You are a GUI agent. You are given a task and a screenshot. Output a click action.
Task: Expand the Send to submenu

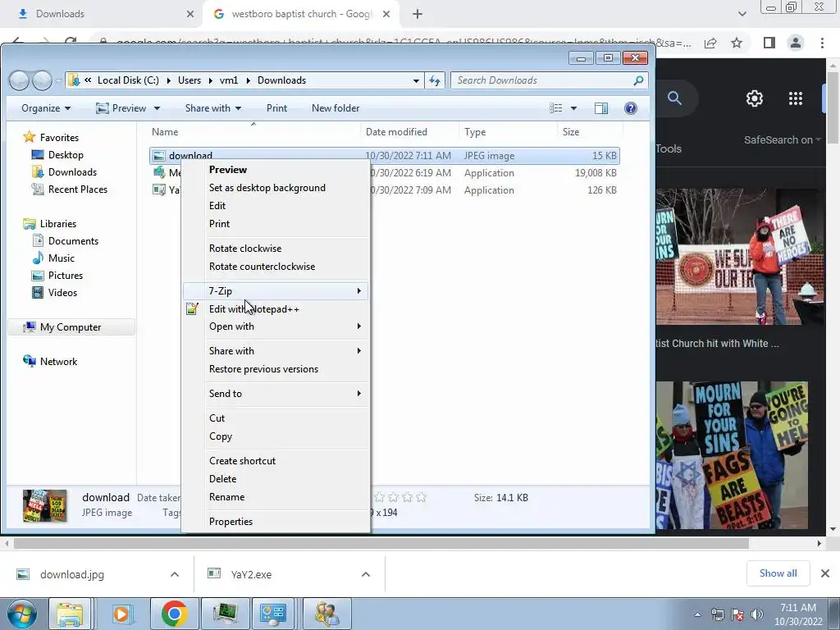(276, 394)
